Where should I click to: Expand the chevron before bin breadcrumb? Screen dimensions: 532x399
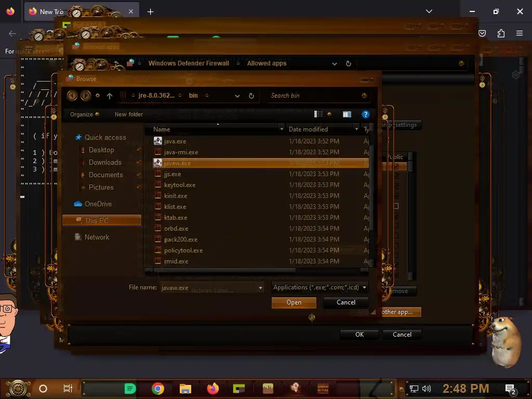tap(180, 96)
